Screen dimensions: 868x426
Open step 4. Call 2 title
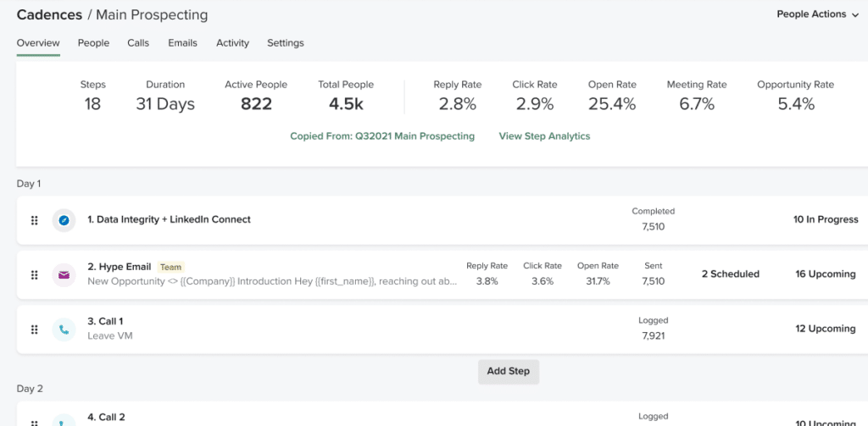[106, 418]
